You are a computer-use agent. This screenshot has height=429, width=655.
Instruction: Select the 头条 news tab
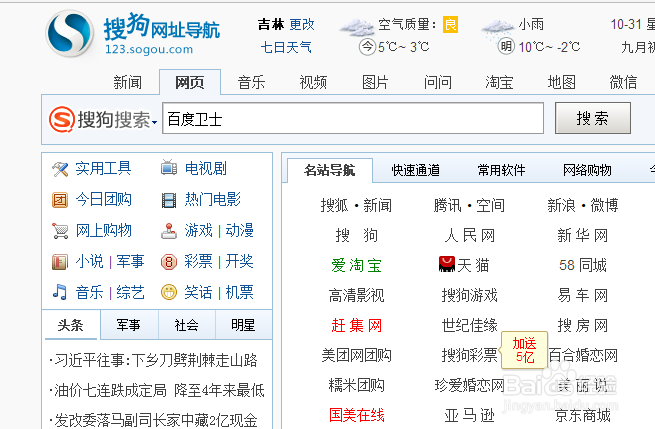click(x=71, y=325)
